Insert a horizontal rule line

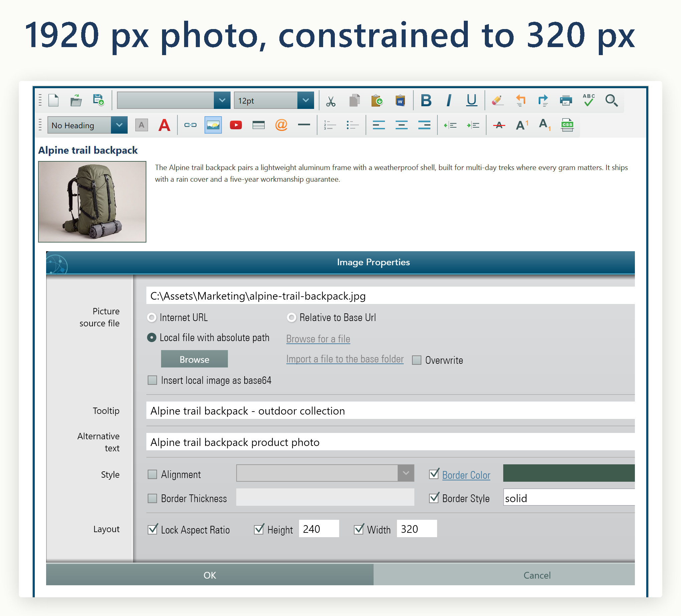coord(304,125)
